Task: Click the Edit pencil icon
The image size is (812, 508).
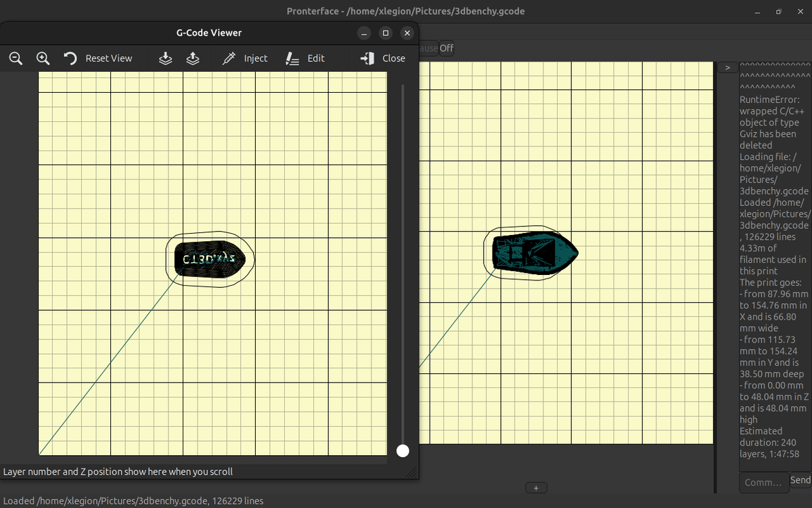Action: [292, 58]
